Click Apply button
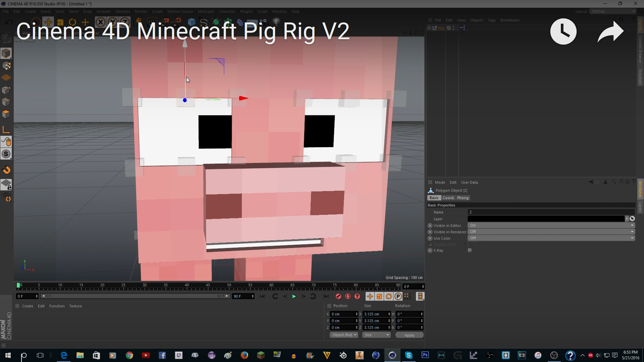This screenshot has height=362, width=644. click(x=409, y=335)
